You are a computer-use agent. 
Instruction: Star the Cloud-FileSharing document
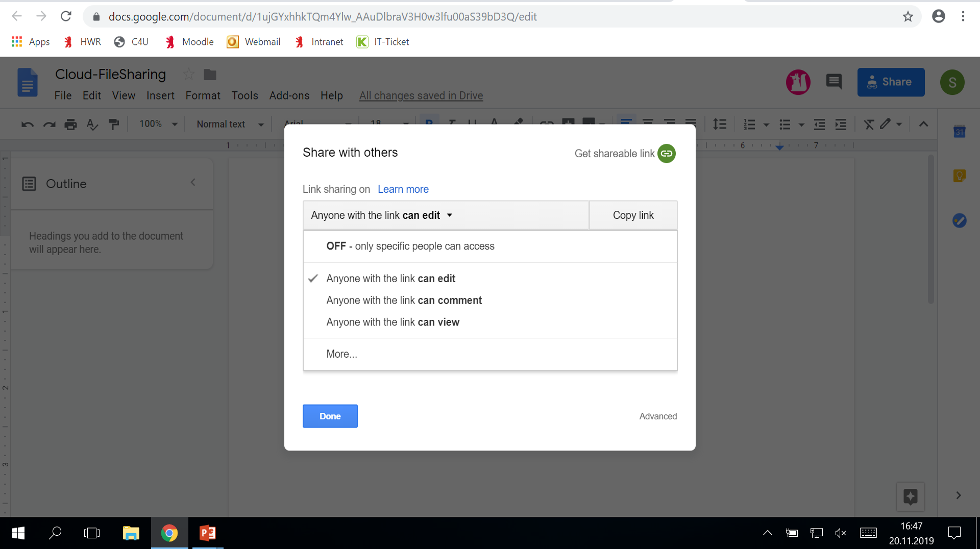[x=189, y=74]
